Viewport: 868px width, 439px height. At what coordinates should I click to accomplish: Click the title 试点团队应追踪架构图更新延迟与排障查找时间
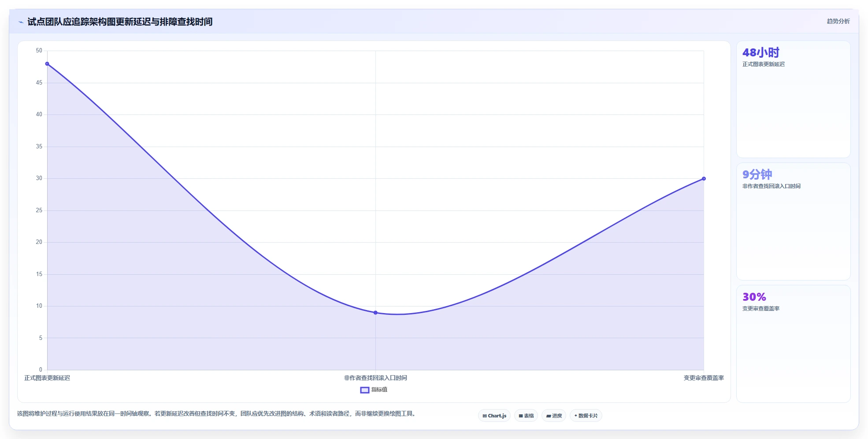coord(120,22)
